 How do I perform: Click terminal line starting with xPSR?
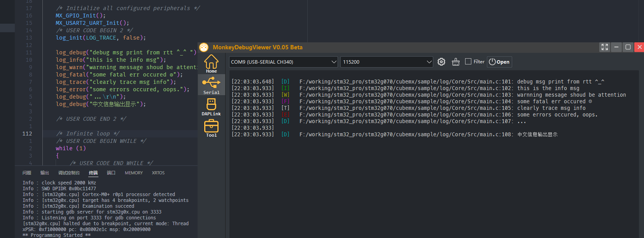click(86, 229)
